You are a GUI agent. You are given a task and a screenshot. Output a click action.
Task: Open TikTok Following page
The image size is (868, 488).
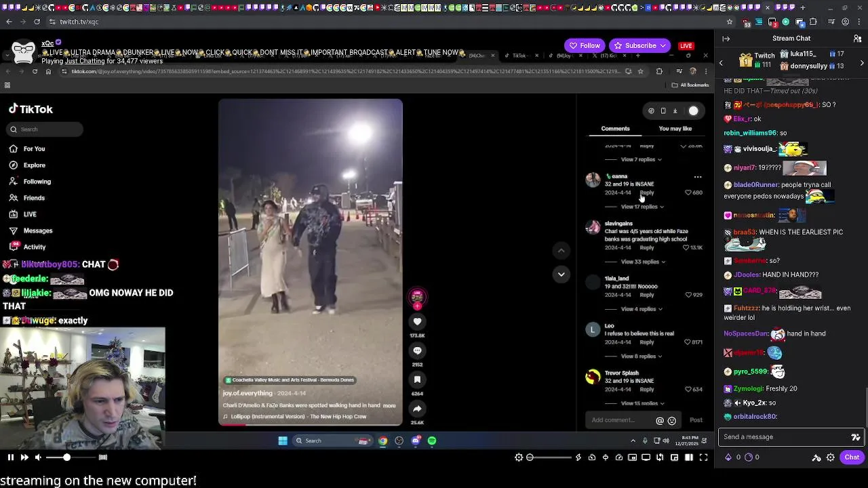click(30, 182)
